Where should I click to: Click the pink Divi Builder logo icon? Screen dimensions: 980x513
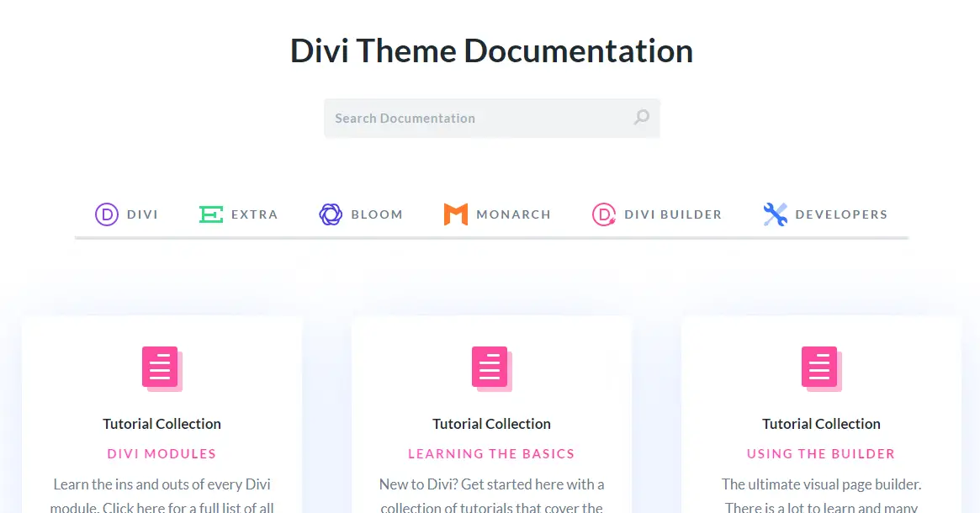tap(604, 214)
